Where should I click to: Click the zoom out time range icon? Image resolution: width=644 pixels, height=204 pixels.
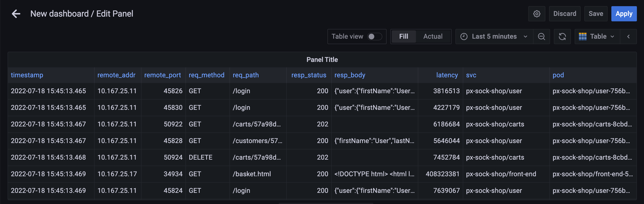tap(541, 37)
